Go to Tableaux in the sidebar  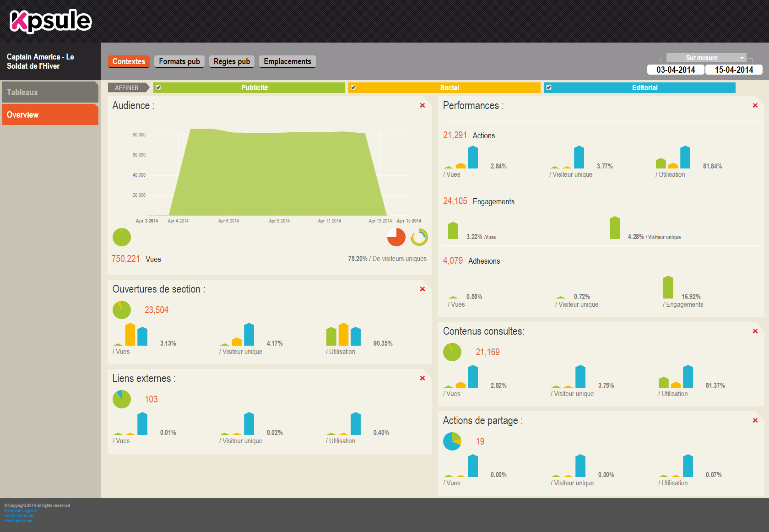[x=50, y=92]
